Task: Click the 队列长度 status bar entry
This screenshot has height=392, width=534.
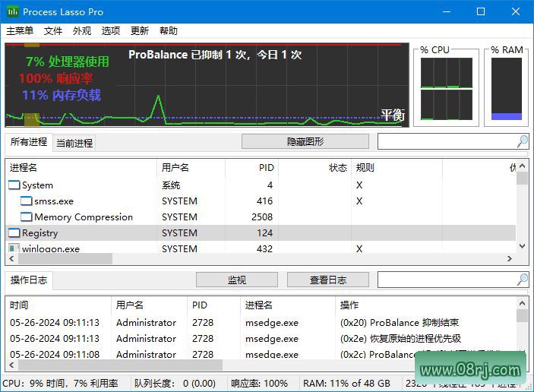Action: pos(175,384)
